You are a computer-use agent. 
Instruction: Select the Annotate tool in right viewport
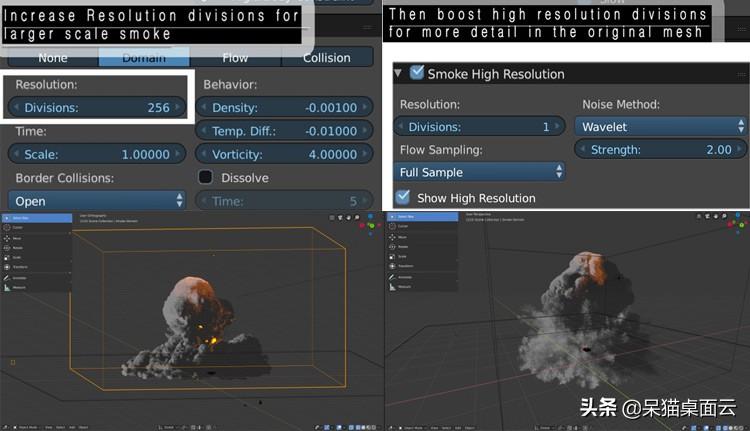422,277
